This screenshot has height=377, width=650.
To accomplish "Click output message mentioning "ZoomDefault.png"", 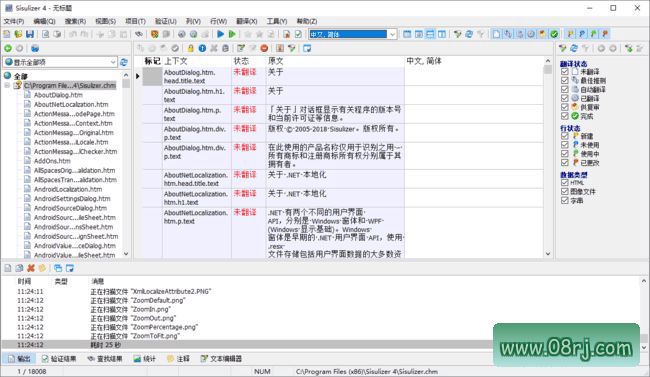I will 138,300.
